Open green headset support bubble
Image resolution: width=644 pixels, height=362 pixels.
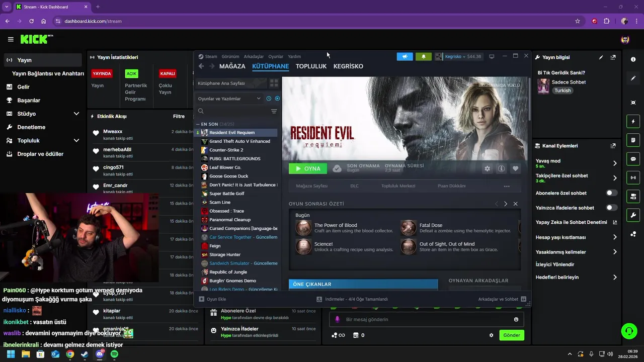click(x=629, y=331)
